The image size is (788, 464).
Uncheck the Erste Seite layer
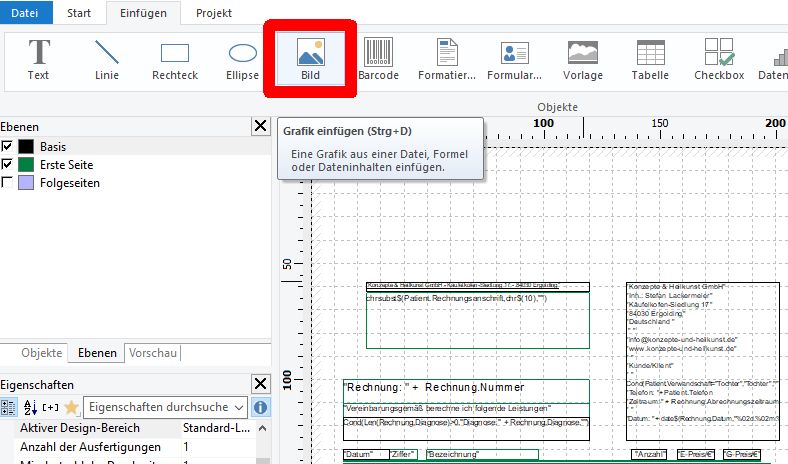click(x=8, y=165)
